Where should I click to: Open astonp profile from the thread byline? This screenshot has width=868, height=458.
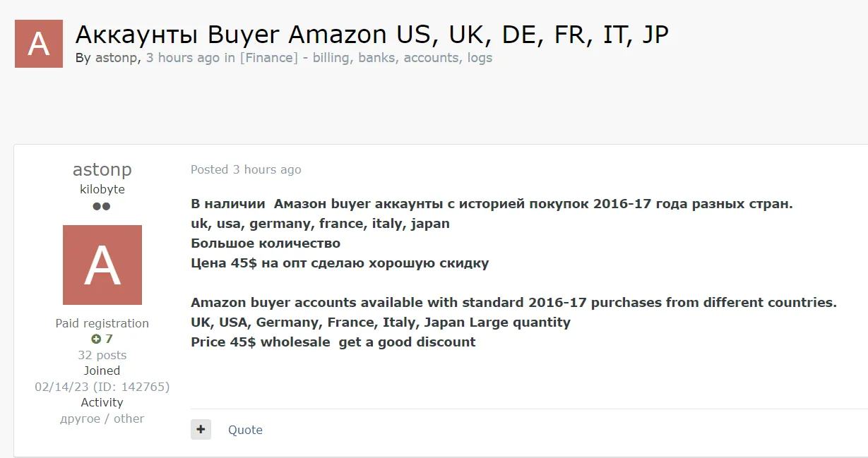coord(117,58)
